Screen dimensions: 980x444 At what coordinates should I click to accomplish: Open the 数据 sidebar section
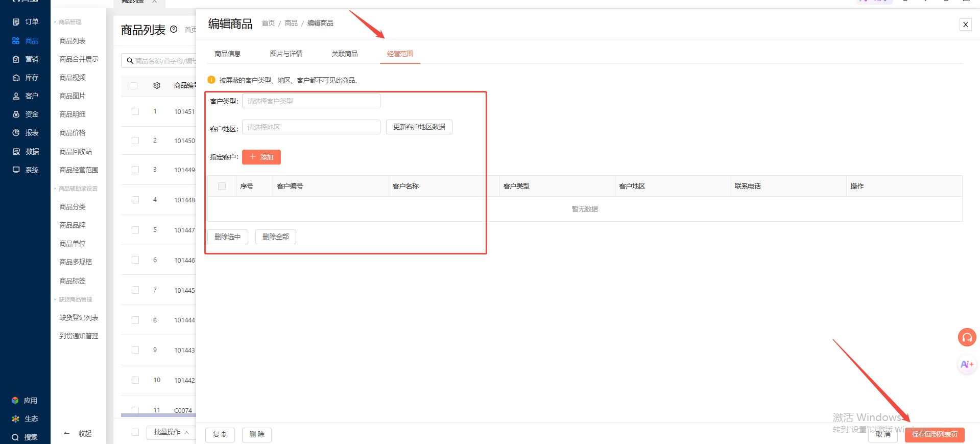(25, 152)
